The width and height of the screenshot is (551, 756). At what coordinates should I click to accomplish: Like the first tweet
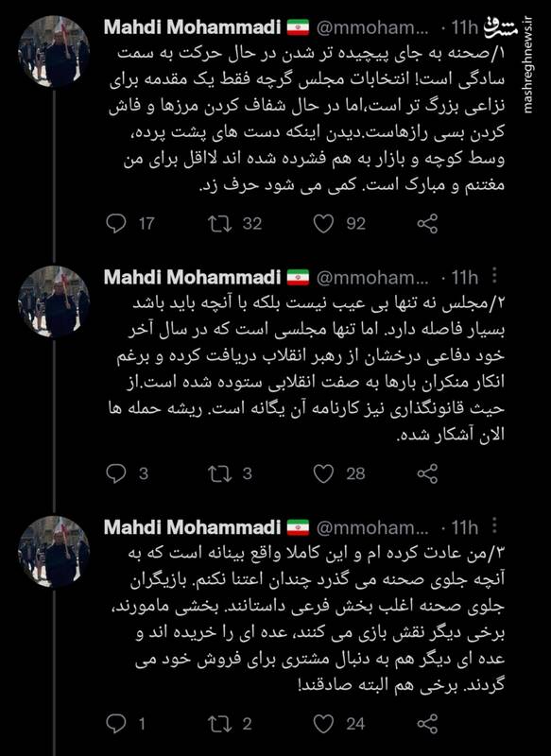[x=324, y=223]
